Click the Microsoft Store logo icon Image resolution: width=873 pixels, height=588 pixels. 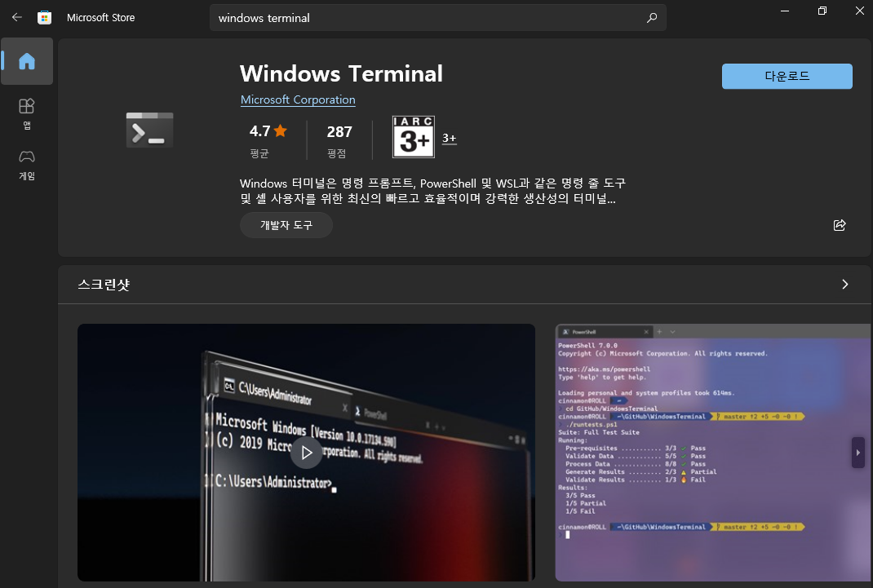(45, 17)
